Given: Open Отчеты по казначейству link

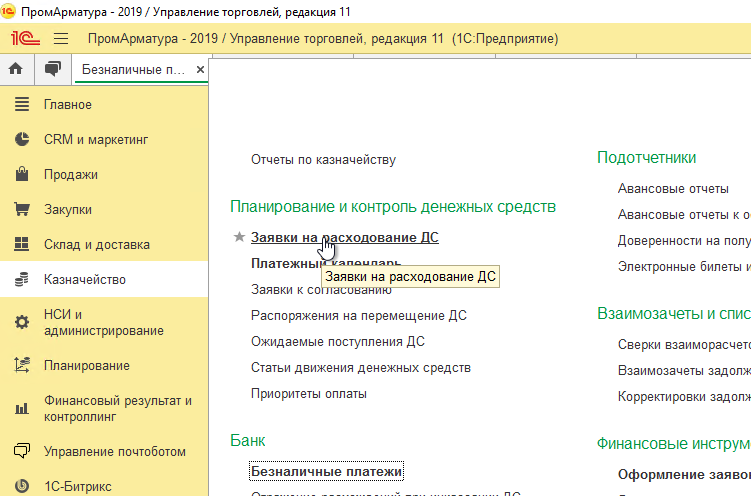Looking at the screenshot, I should 323,159.
